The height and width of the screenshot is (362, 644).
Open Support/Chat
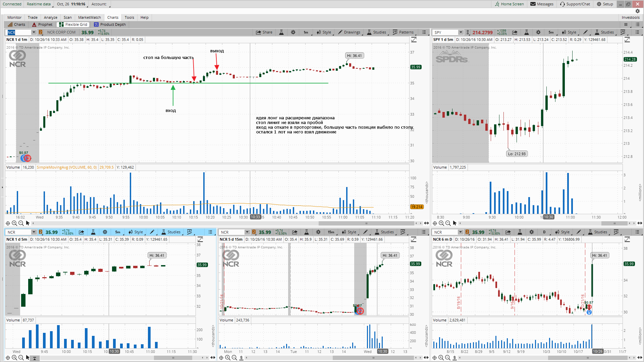click(575, 4)
